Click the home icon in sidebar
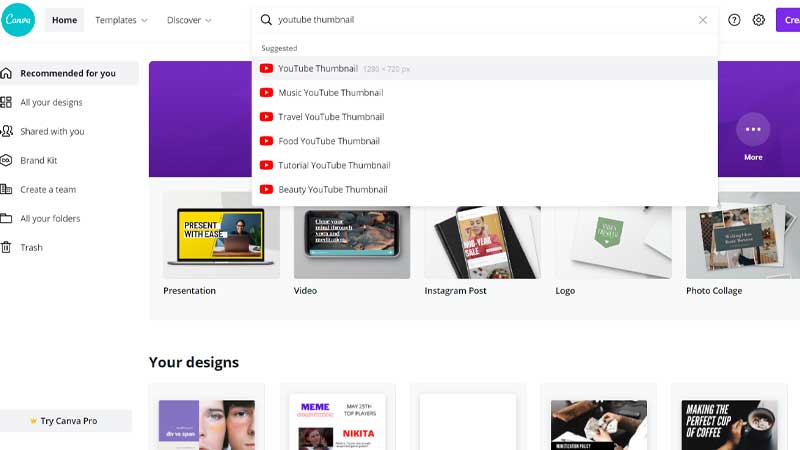This screenshot has width=800, height=450. click(6, 73)
